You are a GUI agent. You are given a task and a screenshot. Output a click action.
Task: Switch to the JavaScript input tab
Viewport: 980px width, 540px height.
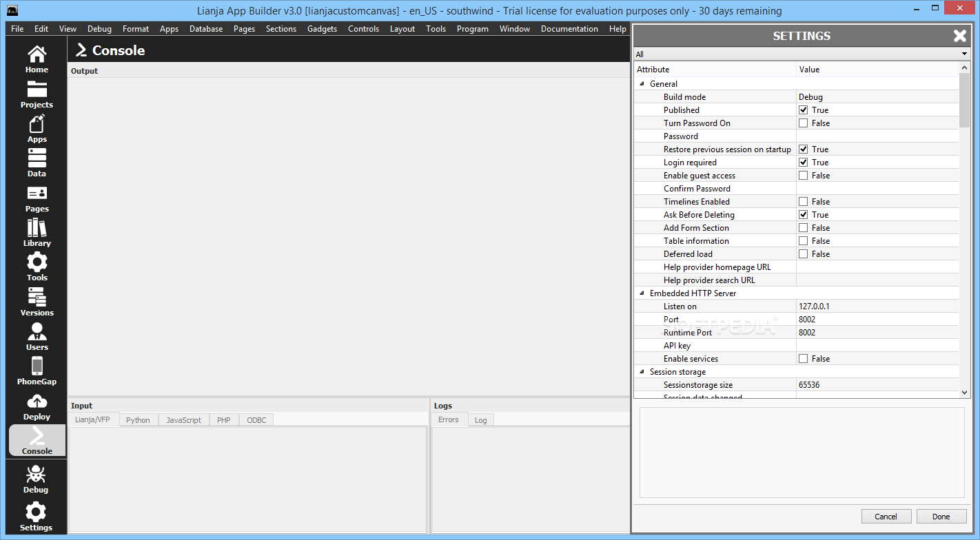[184, 420]
